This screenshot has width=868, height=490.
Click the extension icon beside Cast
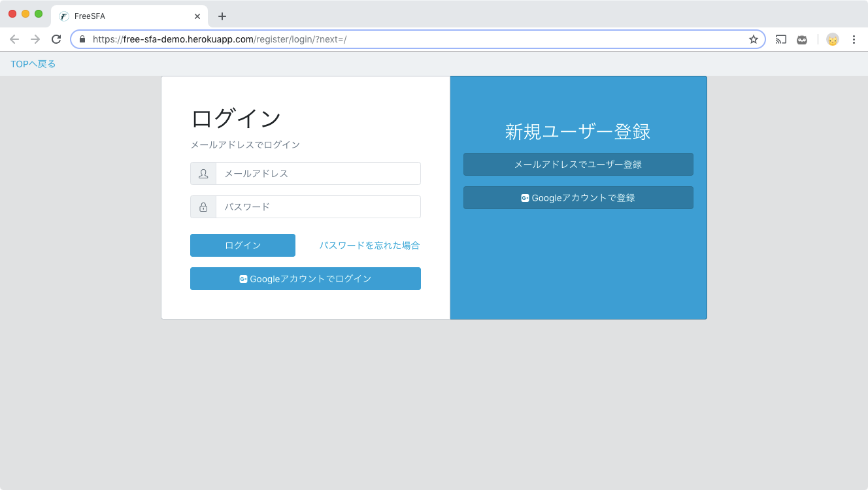tap(802, 39)
